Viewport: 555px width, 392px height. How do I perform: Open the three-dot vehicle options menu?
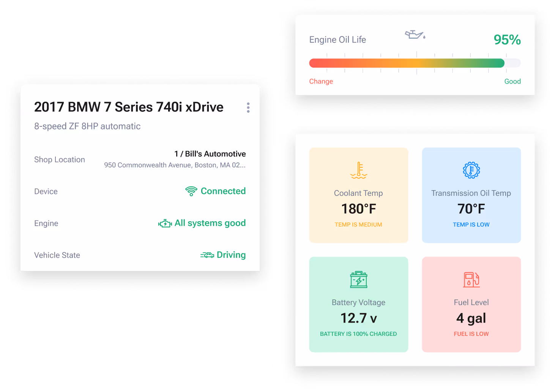tap(248, 107)
